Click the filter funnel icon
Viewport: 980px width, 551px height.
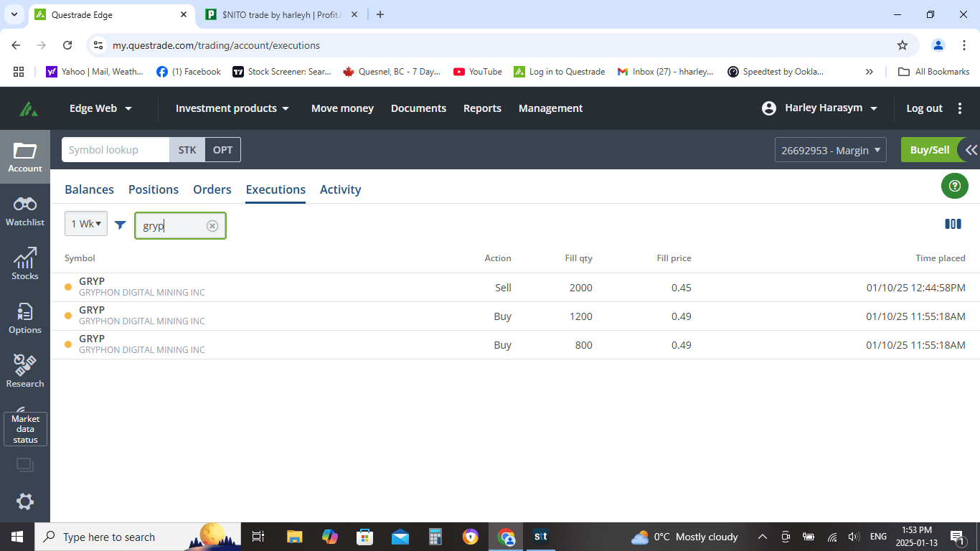tap(121, 225)
